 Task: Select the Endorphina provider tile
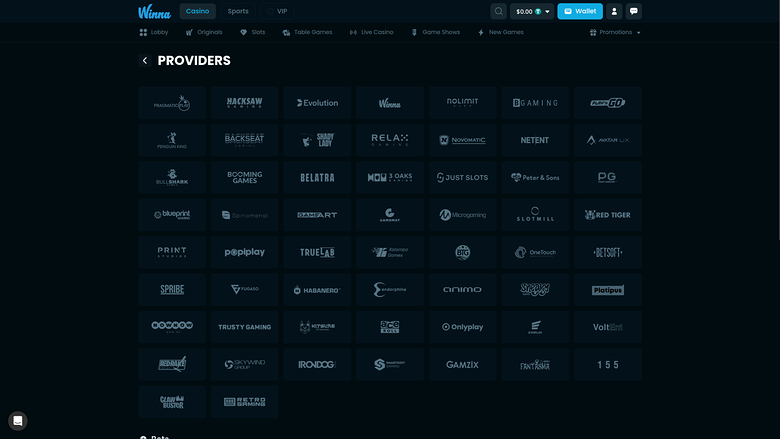coord(390,289)
